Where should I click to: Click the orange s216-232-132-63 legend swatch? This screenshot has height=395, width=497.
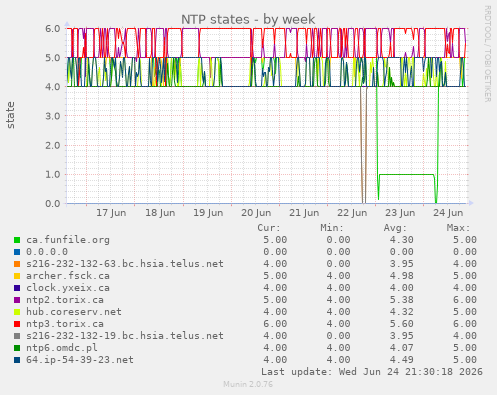[17, 264]
